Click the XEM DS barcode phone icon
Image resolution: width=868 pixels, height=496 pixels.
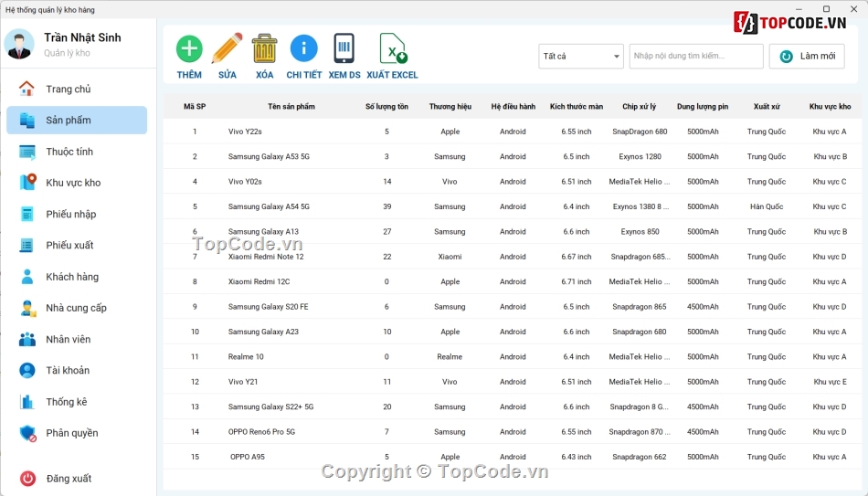344,48
